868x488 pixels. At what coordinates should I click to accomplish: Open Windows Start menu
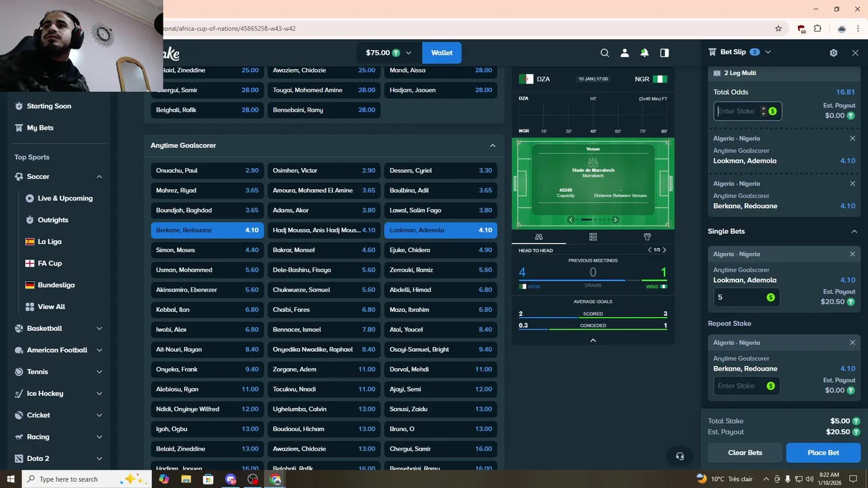[x=10, y=479]
